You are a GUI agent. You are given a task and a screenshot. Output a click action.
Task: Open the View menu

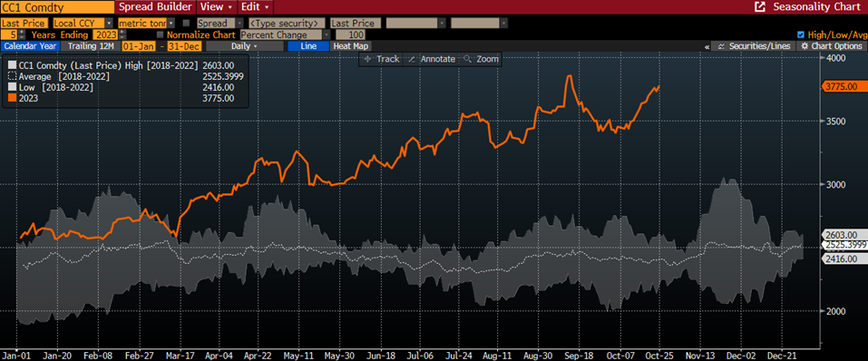(x=216, y=6)
